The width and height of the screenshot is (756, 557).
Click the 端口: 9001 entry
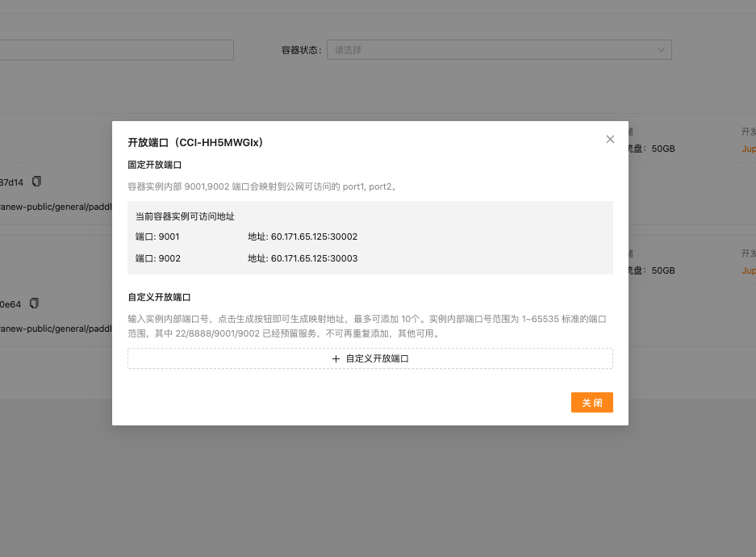157,237
